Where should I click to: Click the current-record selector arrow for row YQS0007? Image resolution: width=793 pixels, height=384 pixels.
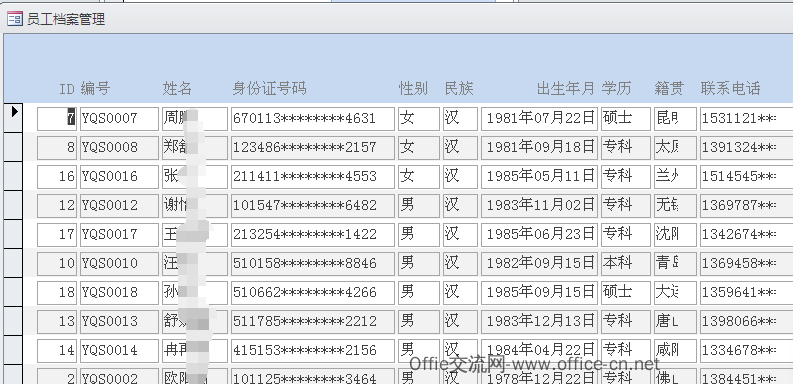14,111
